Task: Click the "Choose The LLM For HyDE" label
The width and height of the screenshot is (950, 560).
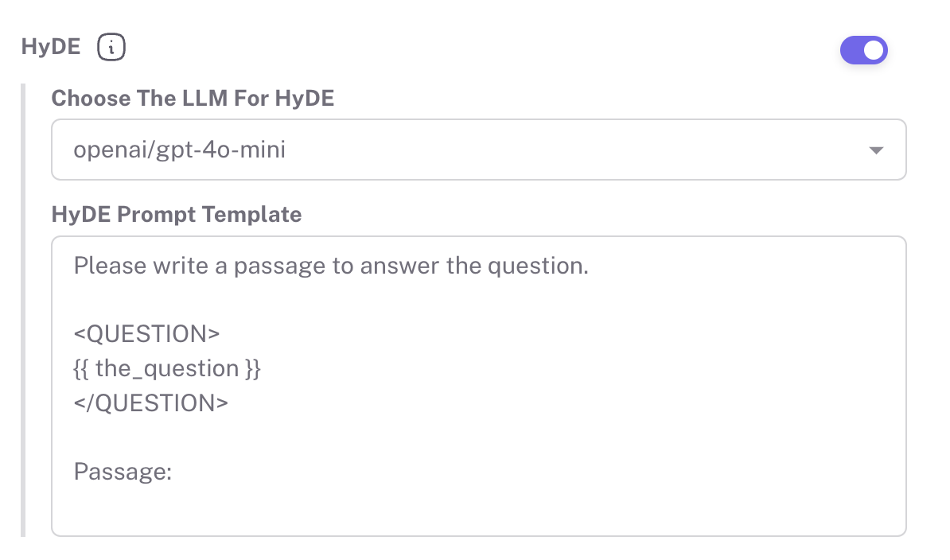Action: pos(193,99)
